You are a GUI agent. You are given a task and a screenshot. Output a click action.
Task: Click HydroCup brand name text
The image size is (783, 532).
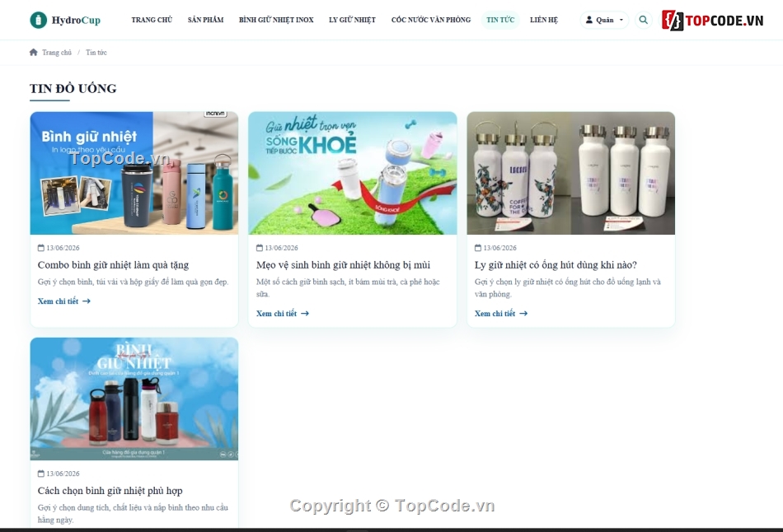pyautogui.click(x=76, y=20)
